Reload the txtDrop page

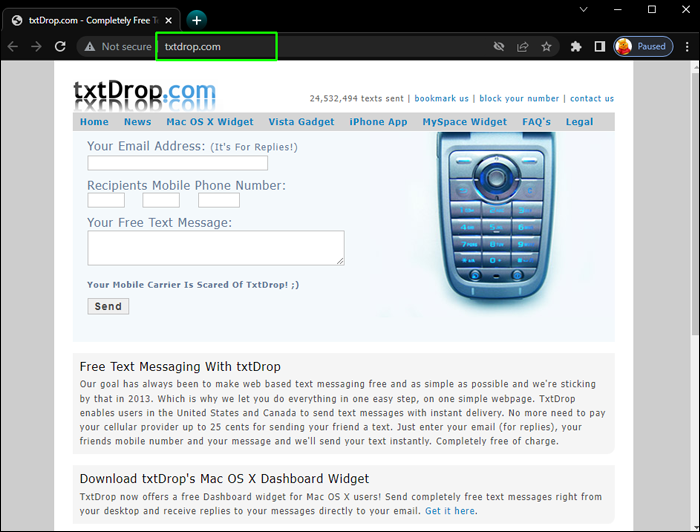click(60, 46)
